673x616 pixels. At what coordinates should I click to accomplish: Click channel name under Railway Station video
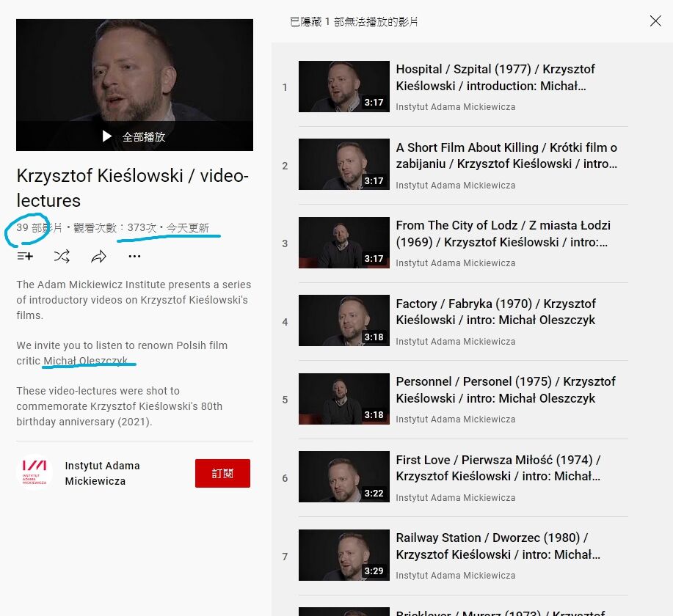(455, 575)
